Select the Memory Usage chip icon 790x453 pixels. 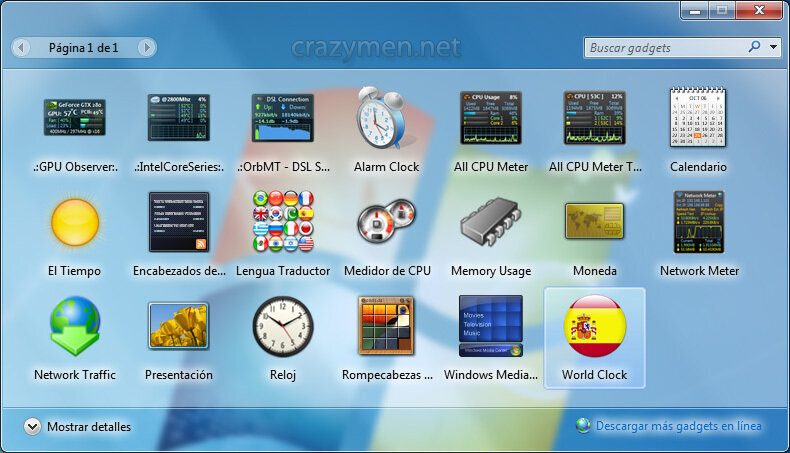tap(490, 222)
